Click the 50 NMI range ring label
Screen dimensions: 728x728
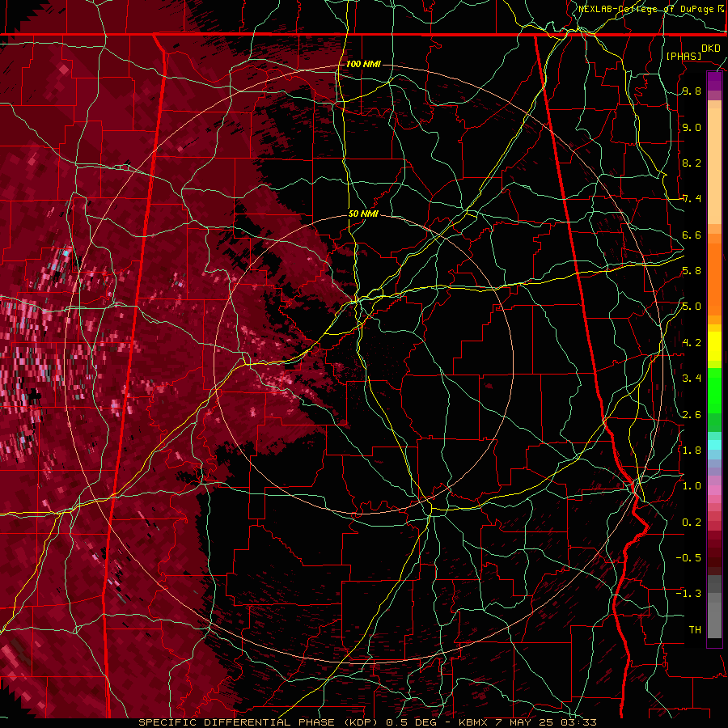363,214
